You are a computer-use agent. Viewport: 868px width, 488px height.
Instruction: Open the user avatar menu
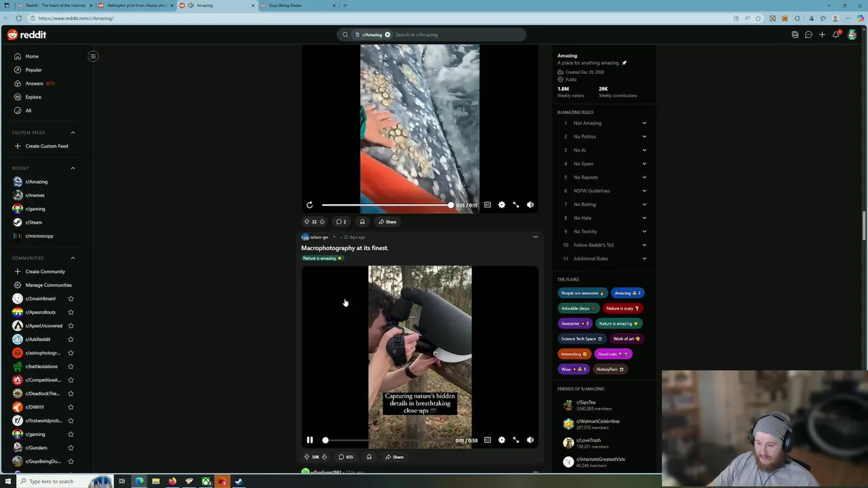[x=852, y=35]
